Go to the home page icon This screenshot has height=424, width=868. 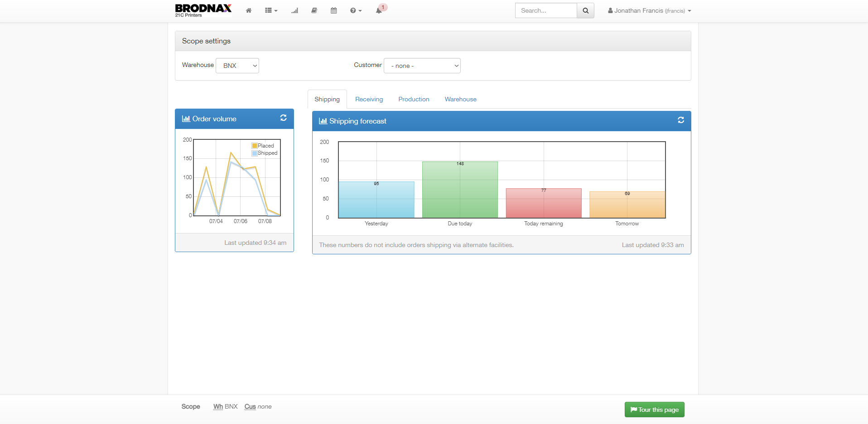pos(249,10)
